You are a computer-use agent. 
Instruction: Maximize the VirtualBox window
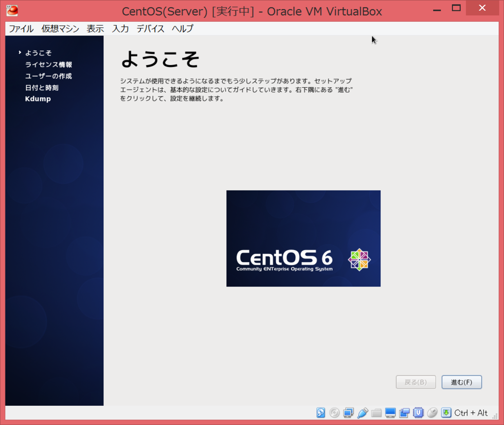pyautogui.click(x=456, y=8)
